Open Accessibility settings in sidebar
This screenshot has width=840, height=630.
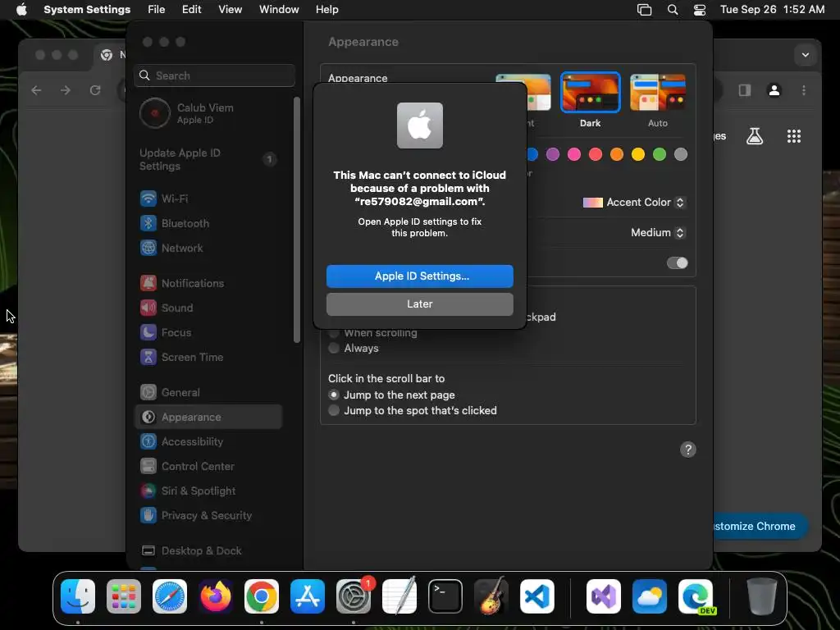209,442
